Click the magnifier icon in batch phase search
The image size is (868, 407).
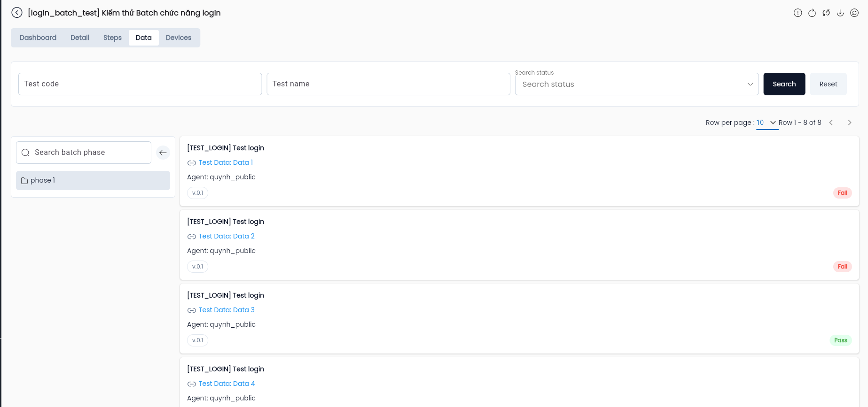point(26,153)
